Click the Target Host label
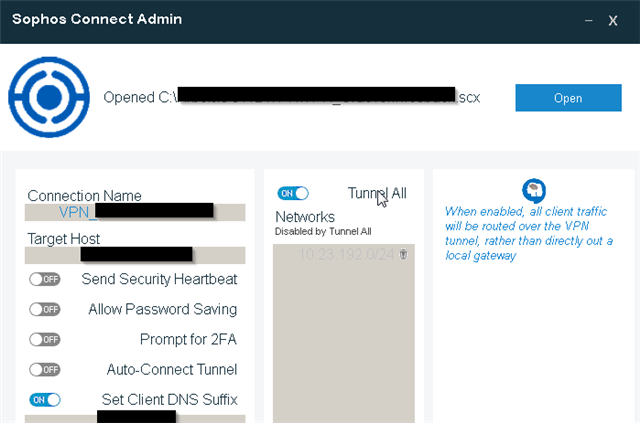This screenshot has height=423, width=640. (64, 239)
